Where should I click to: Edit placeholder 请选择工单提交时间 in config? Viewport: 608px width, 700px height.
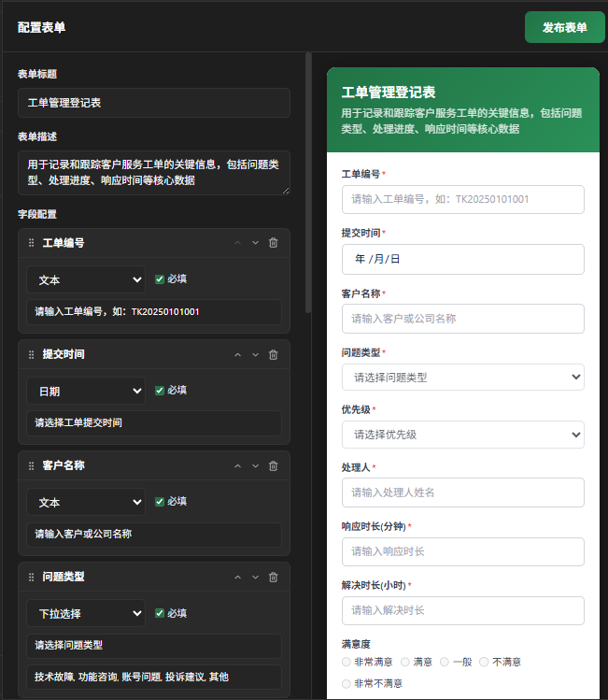pyautogui.click(x=154, y=422)
